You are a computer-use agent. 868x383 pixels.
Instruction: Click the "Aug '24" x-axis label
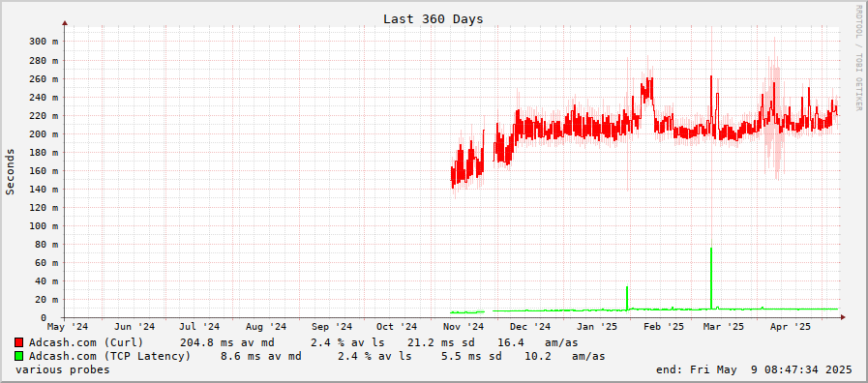pyautogui.click(x=266, y=327)
